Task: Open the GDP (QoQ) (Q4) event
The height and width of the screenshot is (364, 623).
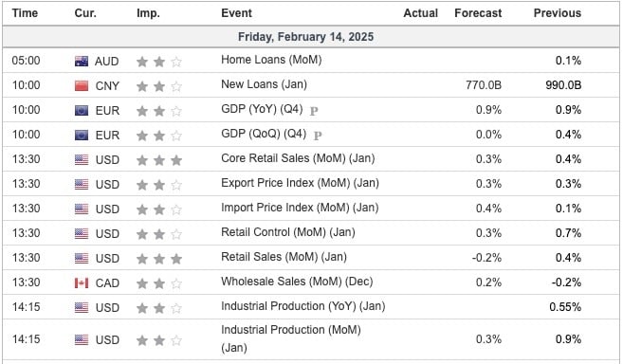Action: click(264, 134)
